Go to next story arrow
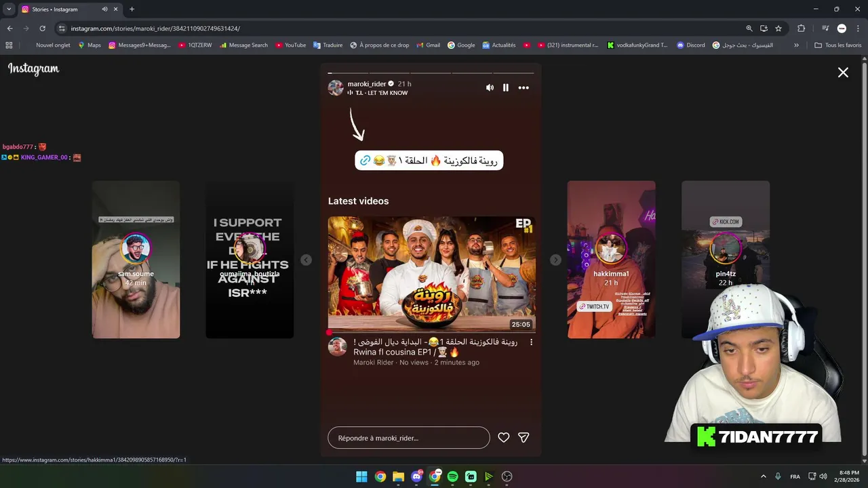The width and height of the screenshot is (868, 488). tap(555, 260)
